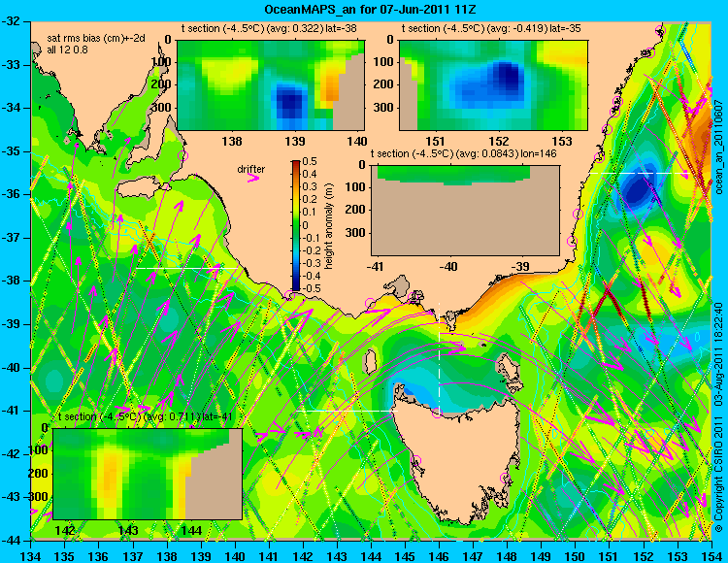Click the 143 tick in the lat=-41 inset
This screenshot has width=728, height=563.
coord(128,530)
